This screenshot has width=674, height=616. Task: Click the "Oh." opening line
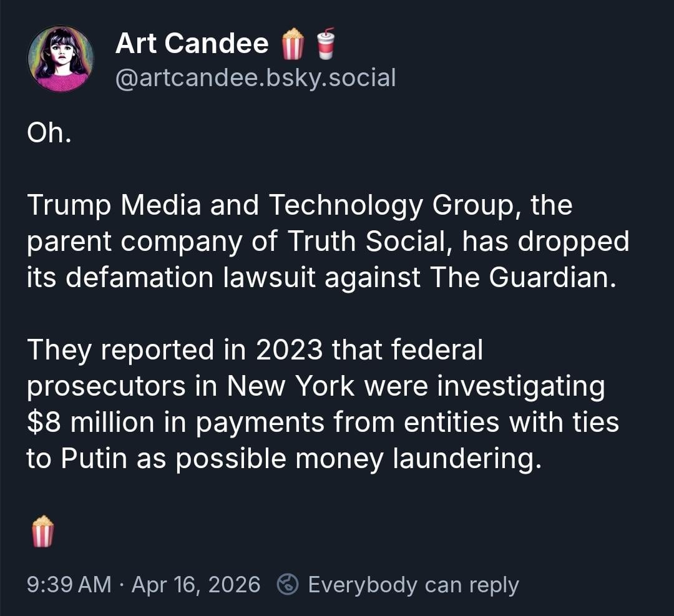[x=49, y=134]
